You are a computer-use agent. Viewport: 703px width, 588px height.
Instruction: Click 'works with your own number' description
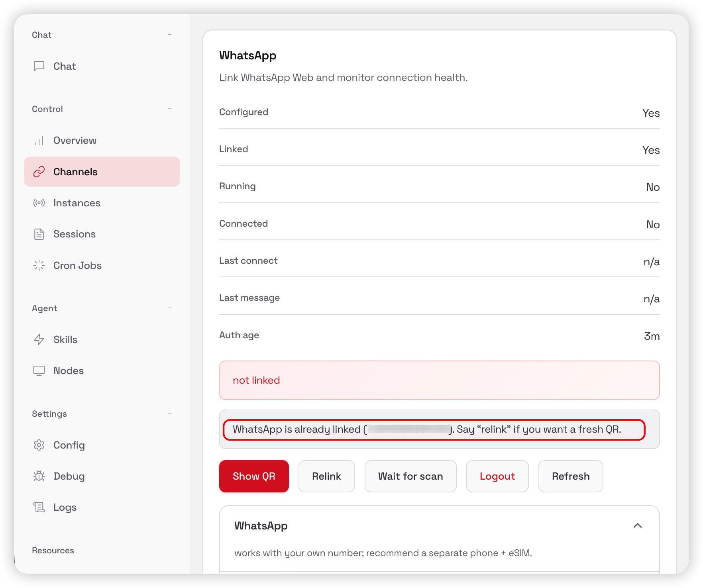click(383, 553)
